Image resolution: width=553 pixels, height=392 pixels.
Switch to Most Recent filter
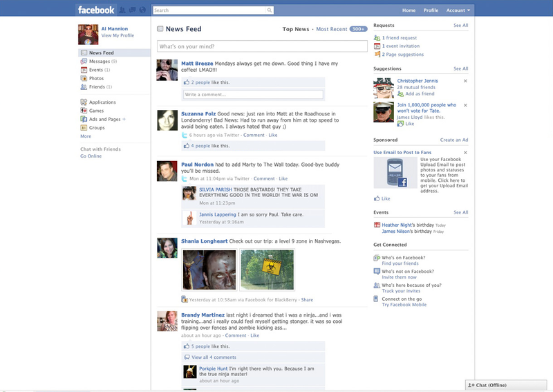tap(332, 29)
